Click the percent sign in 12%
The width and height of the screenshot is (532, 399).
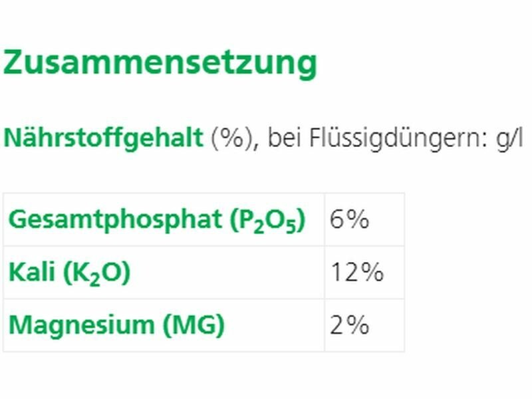(x=372, y=273)
